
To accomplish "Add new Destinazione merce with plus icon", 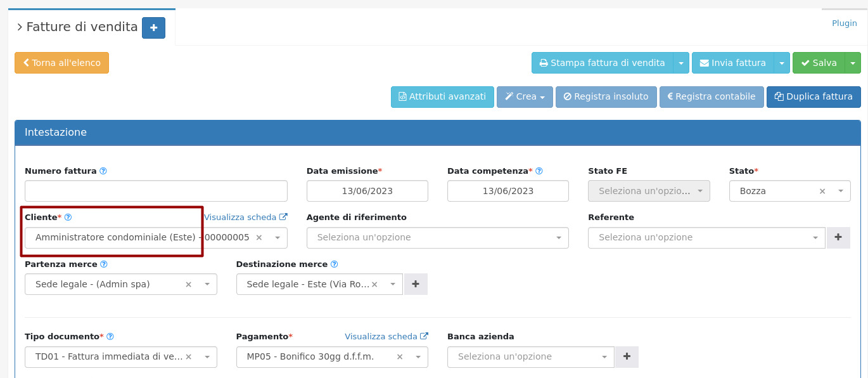I will pos(416,284).
